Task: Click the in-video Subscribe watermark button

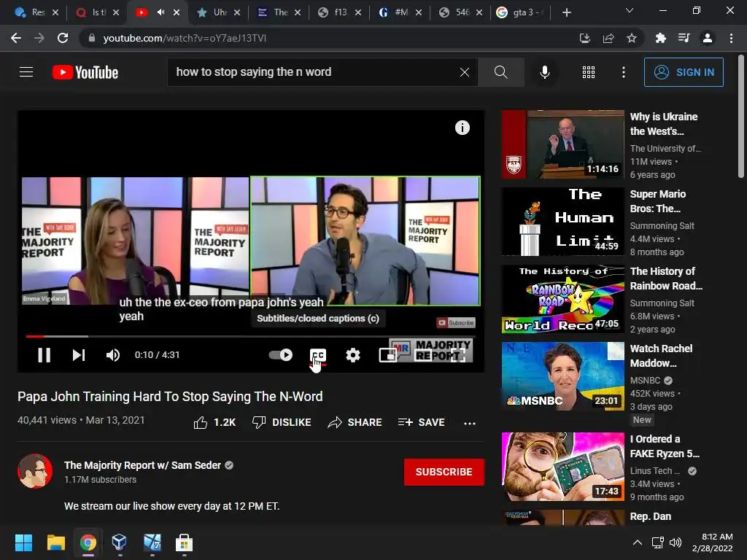Action: [x=456, y=322]
